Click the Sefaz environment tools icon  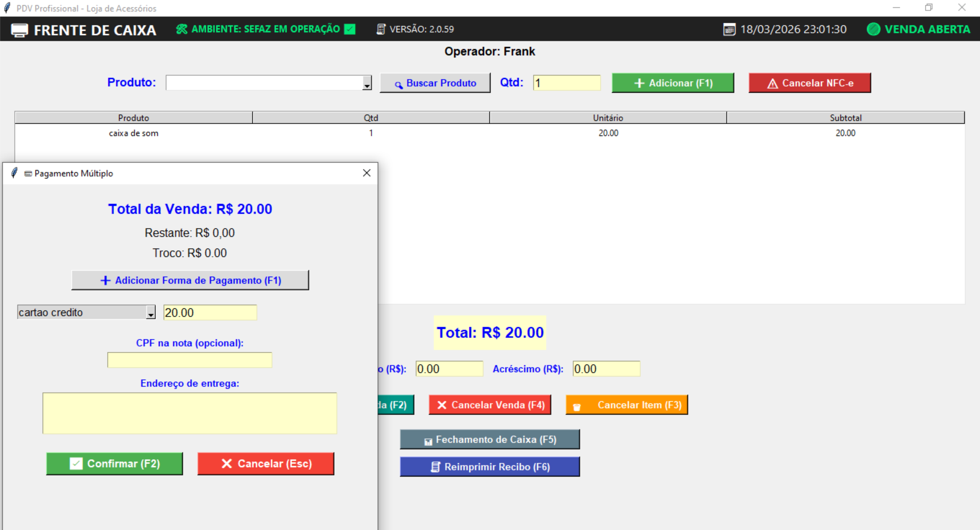point(182,29)
